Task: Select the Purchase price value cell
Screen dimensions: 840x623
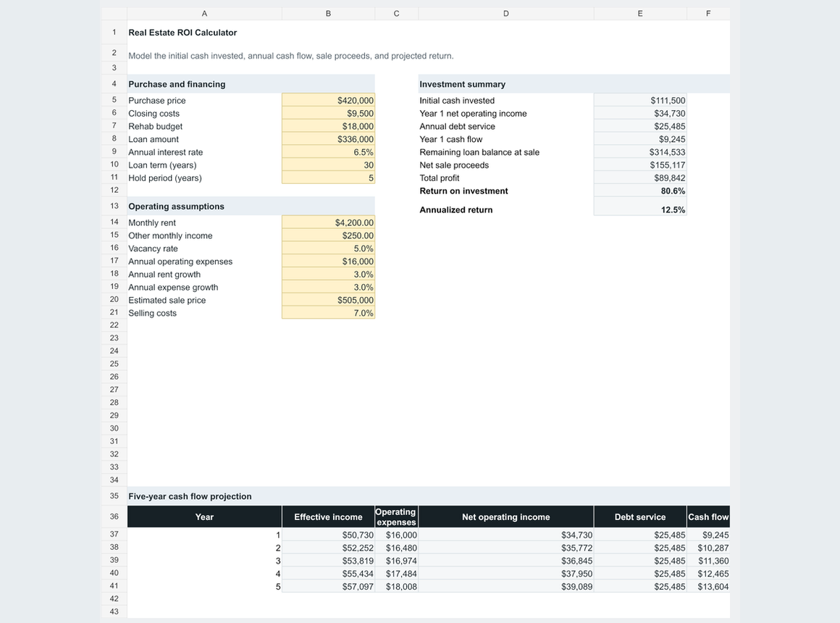Action: pos(328,100)
